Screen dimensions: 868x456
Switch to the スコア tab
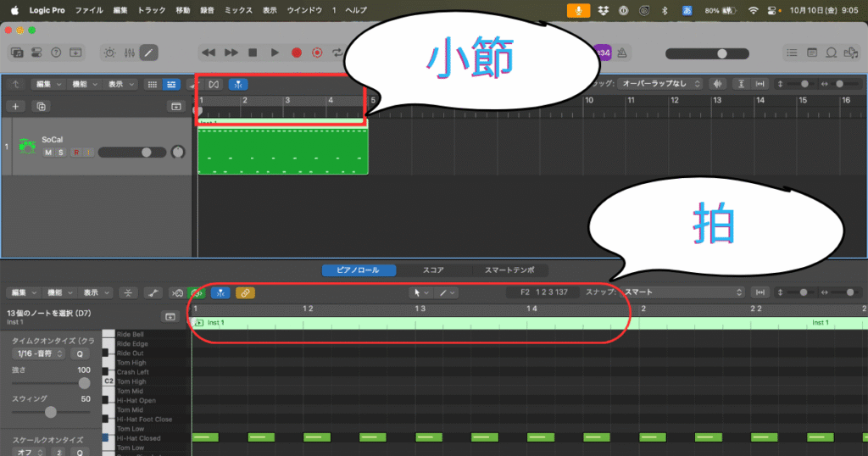[x=432, y=270]
